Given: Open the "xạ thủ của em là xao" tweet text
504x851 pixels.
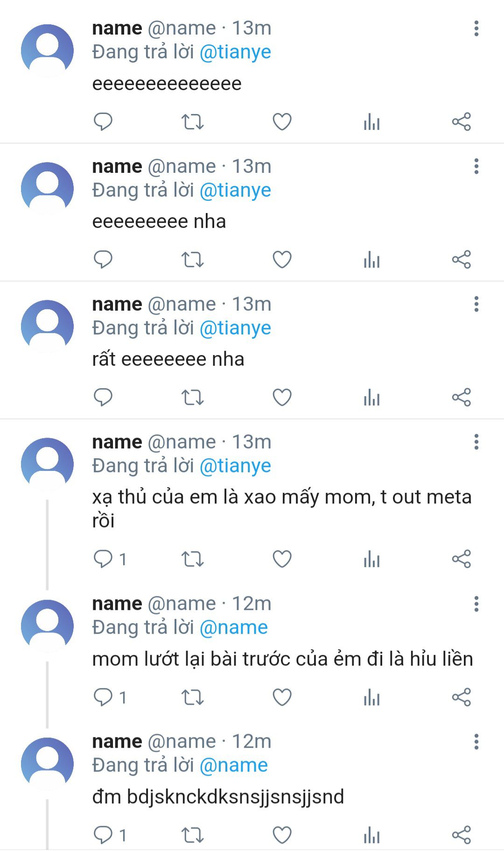Looking at the screenshot, I should coord(282,509).
